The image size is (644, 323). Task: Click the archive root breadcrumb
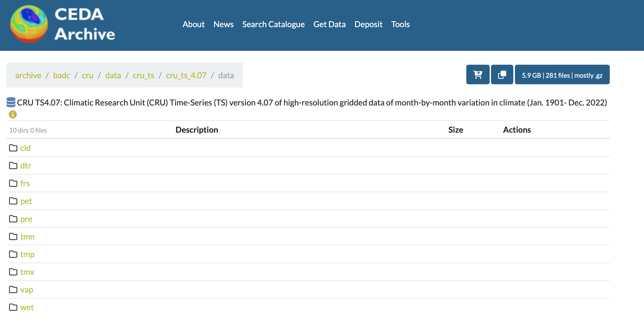coord(28,75)
